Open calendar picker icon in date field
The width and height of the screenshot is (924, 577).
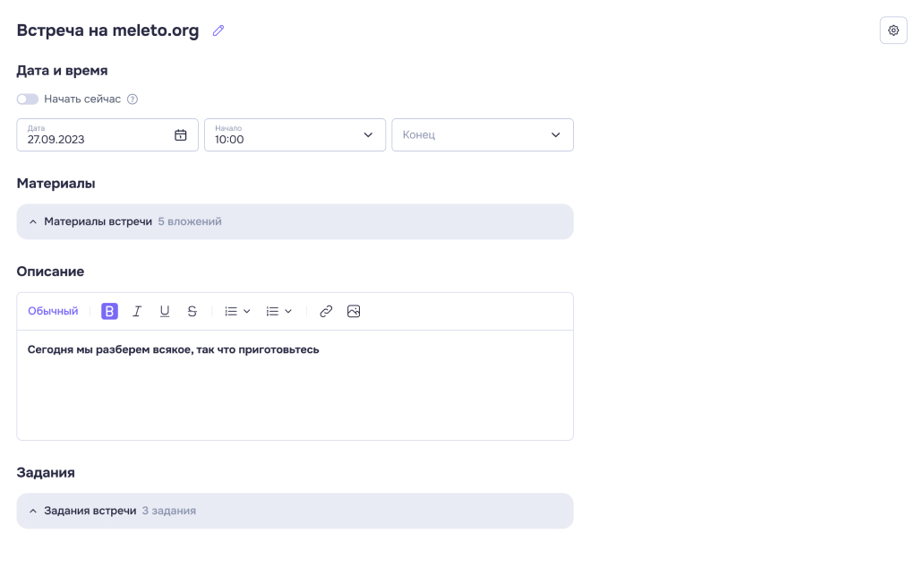pyautogui.click(x=180, y=135)
